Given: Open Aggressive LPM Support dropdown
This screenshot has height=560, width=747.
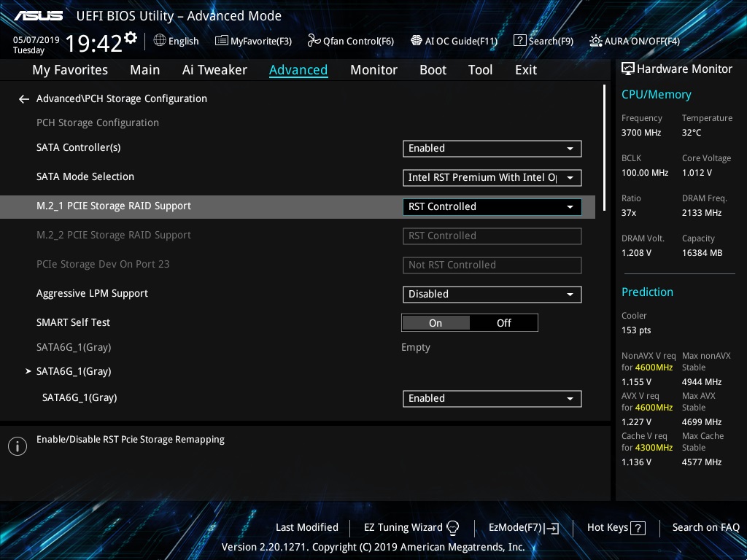Looking at the screenshot, I should click(x=492, y=295).
